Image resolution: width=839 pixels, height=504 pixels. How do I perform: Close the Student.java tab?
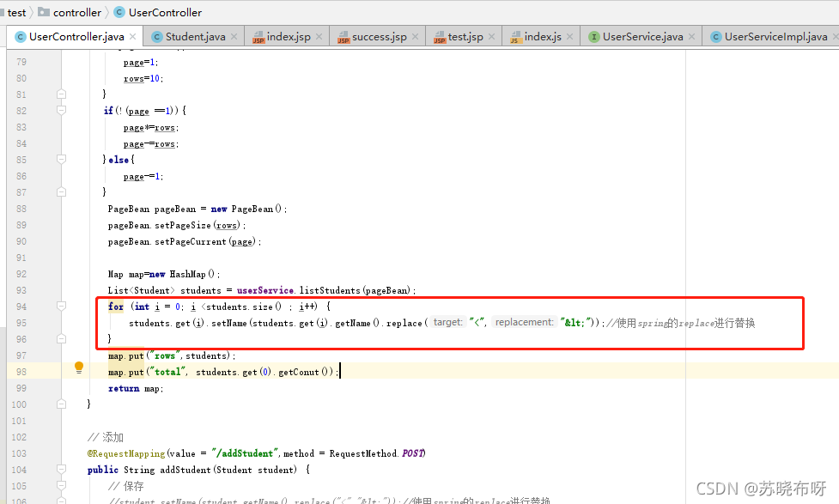234,36
